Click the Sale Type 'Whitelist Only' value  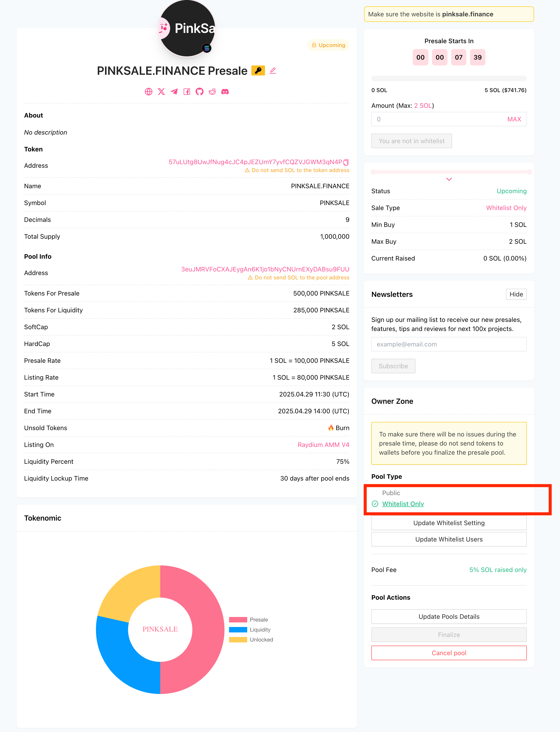pos(506,208)
